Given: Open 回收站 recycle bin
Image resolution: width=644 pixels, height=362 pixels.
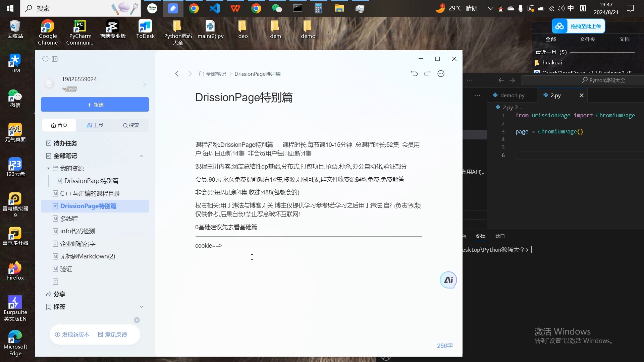Looking at the screenshot, I should tap(15, 29).
